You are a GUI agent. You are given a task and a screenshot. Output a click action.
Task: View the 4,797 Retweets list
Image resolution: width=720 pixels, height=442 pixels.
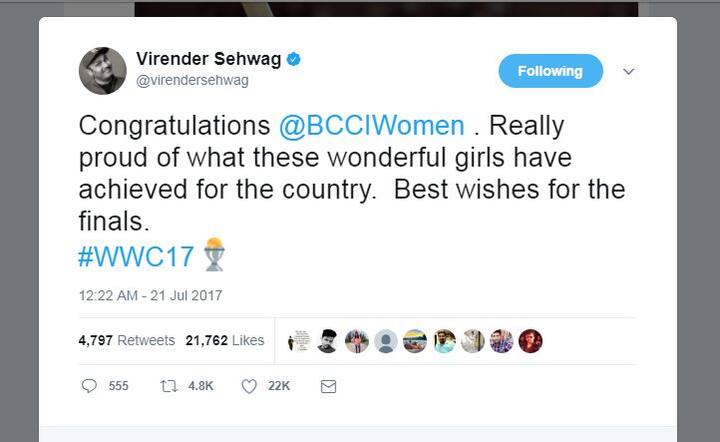[x=126, y=340]
